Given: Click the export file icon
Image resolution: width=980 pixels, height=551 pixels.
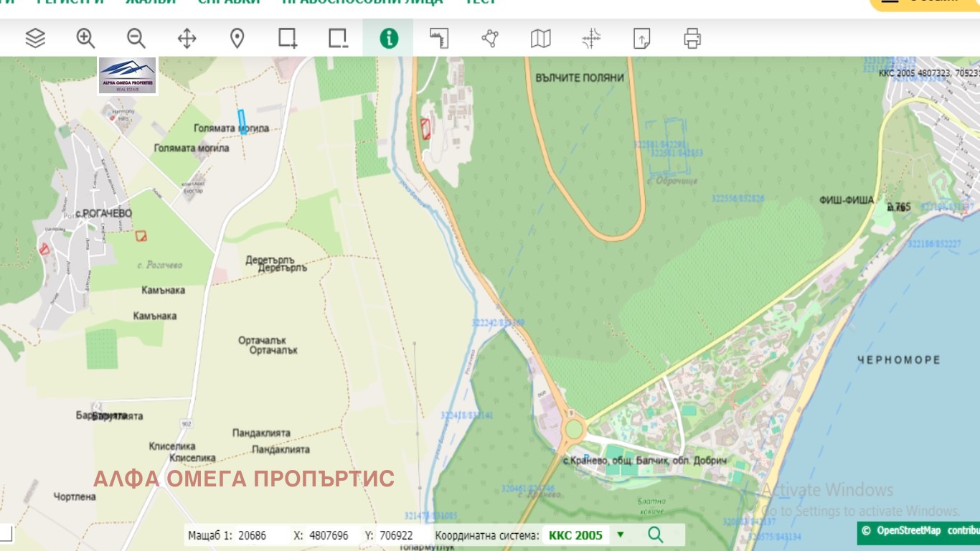Looking at the screenshot, I should point(641,38).
